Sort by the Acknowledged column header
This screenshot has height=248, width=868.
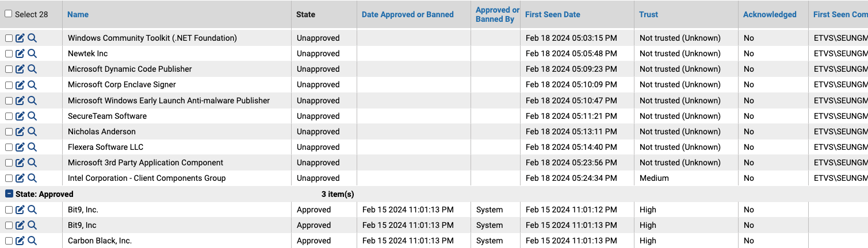770,14
